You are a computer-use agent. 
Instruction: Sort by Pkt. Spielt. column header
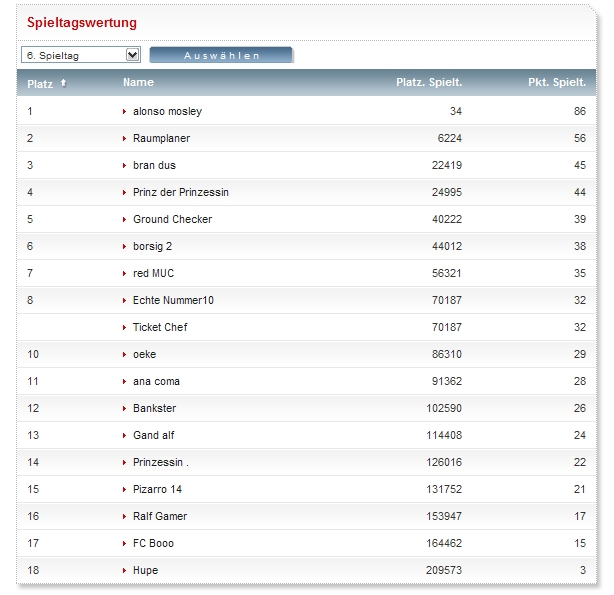coord(557,83)
